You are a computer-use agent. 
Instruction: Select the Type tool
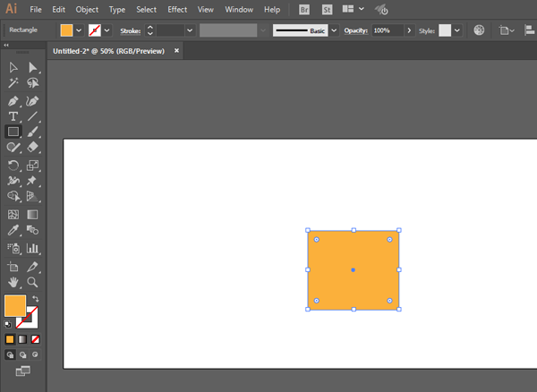point(13,116)
